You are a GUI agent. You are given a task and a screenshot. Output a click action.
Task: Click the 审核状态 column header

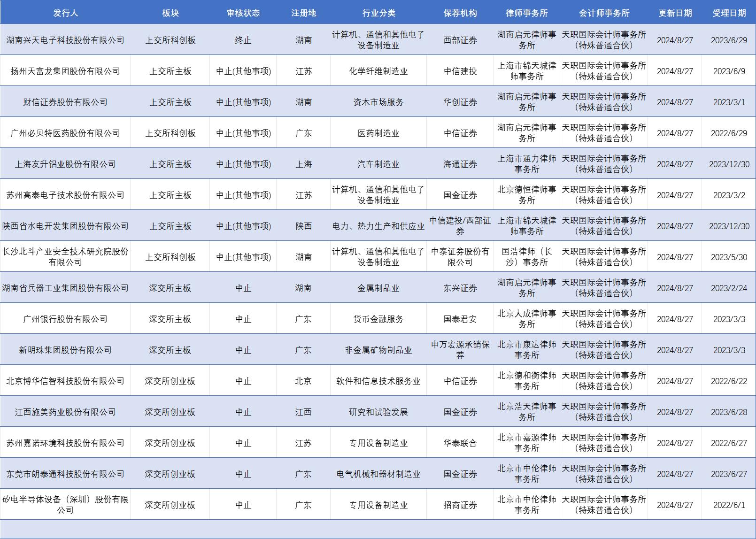pyautogui.click(x=243, y=13)
